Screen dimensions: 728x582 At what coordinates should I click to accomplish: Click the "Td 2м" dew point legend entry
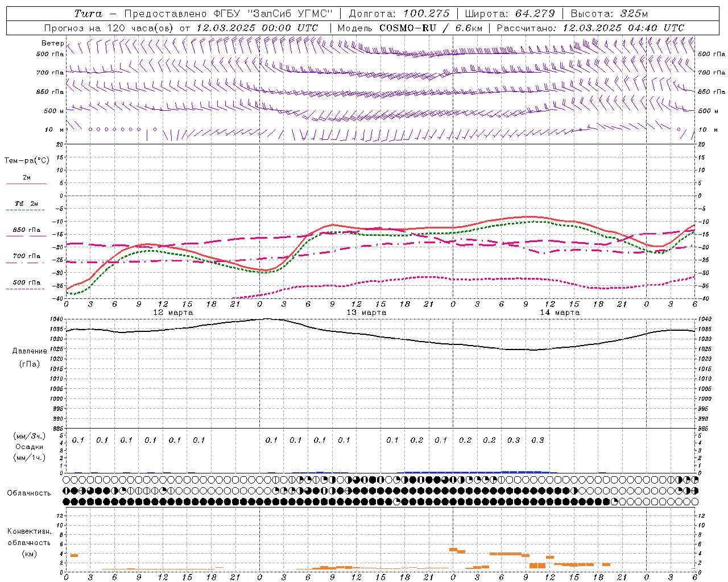coord(27,203)
